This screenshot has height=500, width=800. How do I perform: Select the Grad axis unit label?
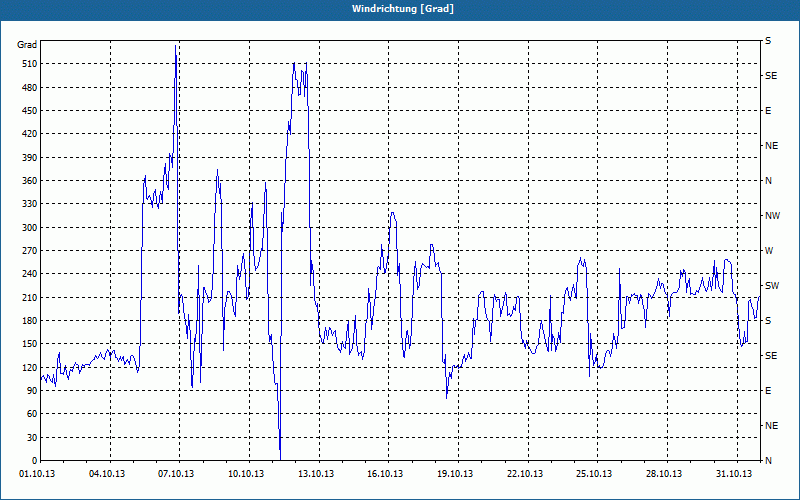pos(27,45)
